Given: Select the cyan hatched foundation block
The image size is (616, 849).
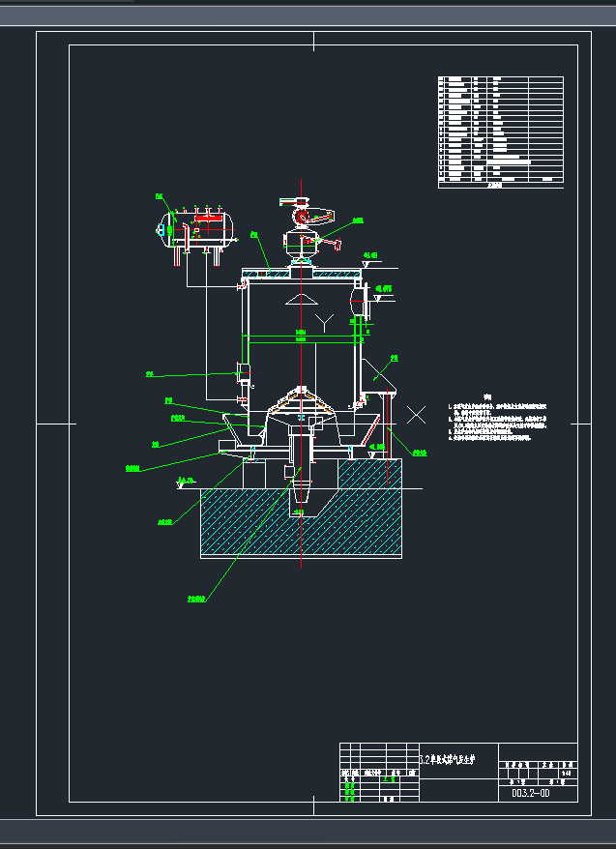Looking at the screenshot, I should click(300, 522).
